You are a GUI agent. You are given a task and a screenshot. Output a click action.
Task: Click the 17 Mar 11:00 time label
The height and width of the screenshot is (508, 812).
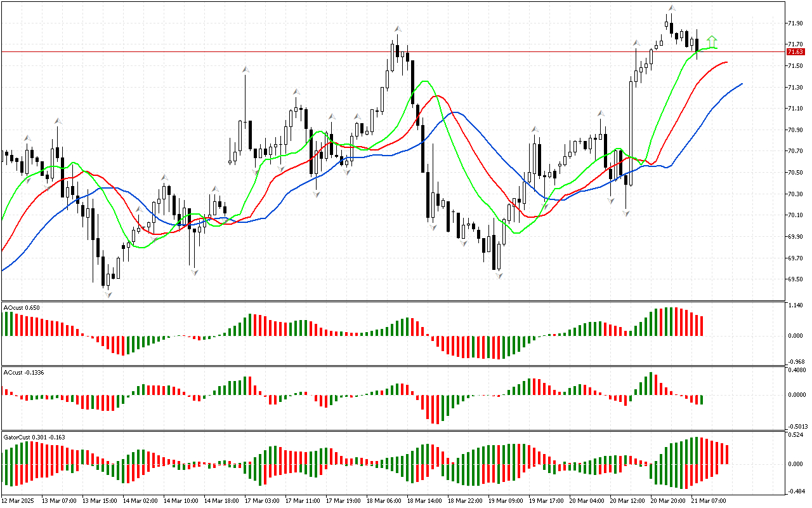[303, 501]
